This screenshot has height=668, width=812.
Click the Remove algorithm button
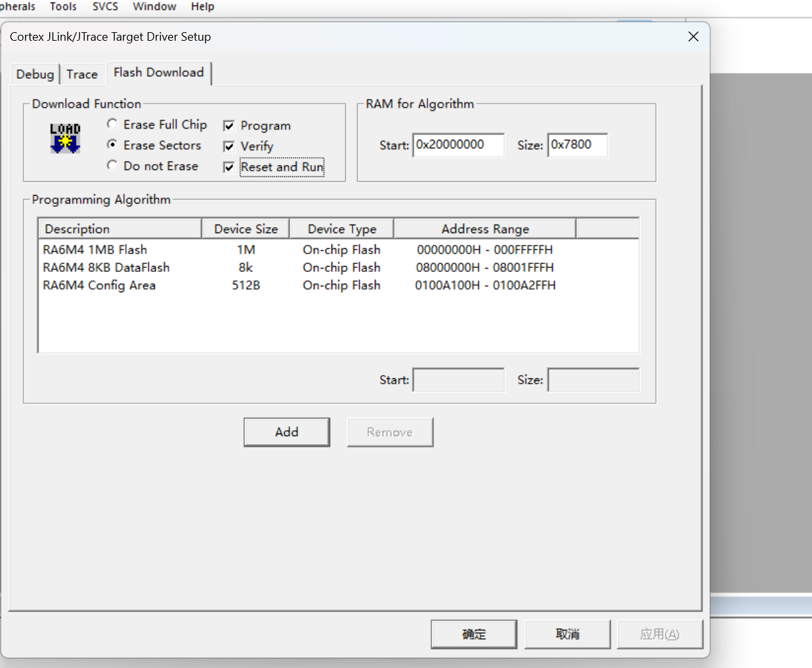click(390, 432)
